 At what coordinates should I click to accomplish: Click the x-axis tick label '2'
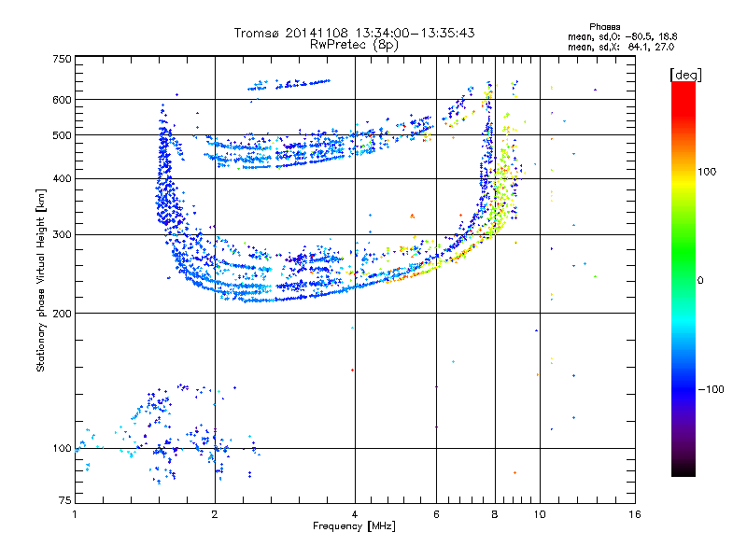(215, 514)
